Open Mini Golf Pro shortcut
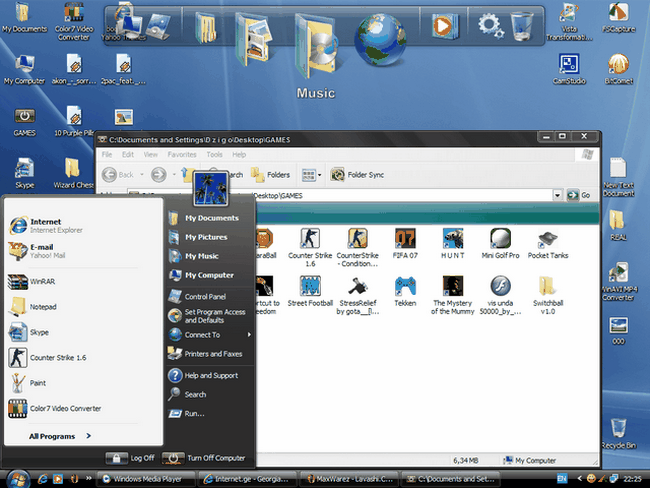Screen dimensions: 650x488 500,243
